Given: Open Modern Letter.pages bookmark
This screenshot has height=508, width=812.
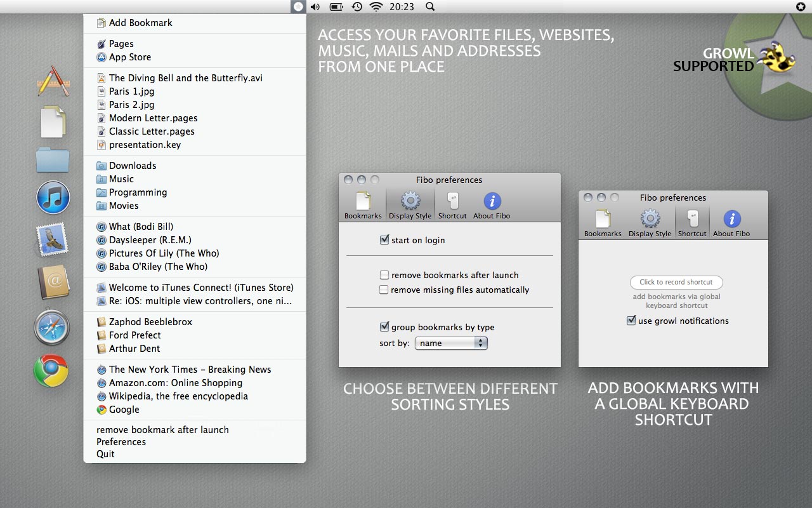Looking at the screenshot, I should point(195,118).
